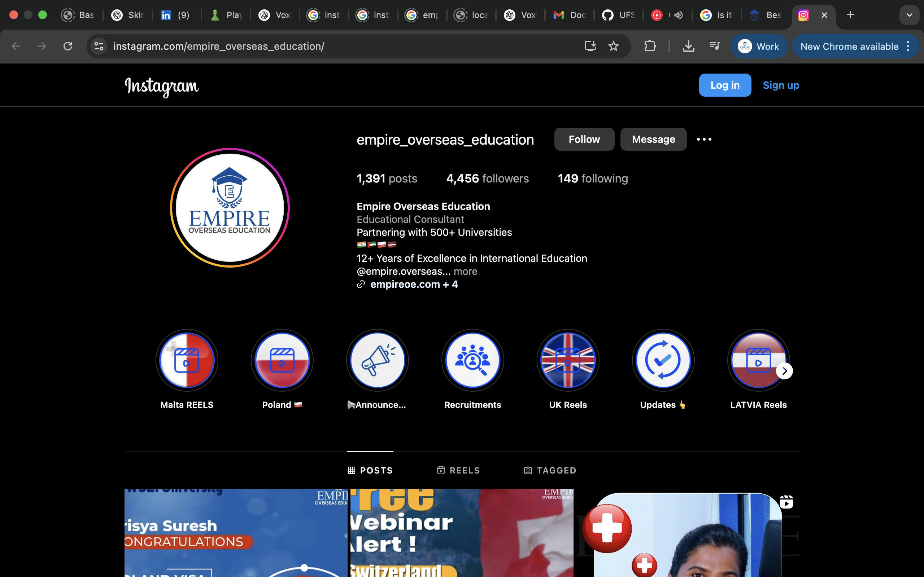Reload the Instagram page

[68, 46]
